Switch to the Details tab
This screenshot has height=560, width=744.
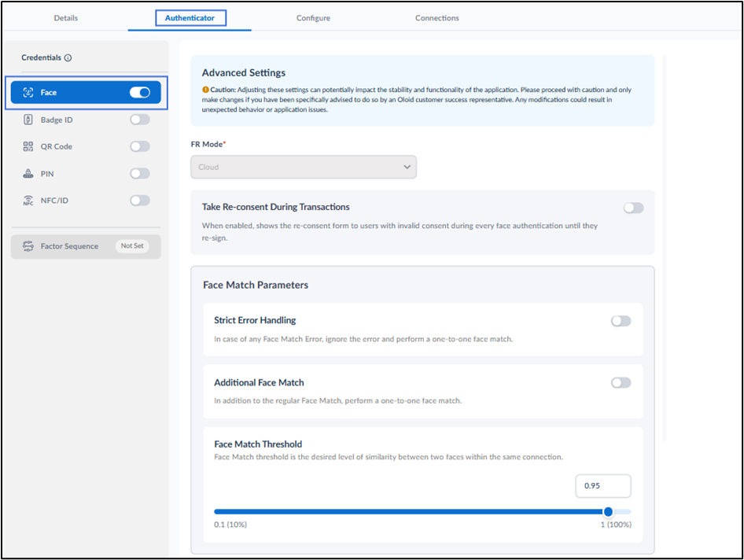click(x=66, y=18)
